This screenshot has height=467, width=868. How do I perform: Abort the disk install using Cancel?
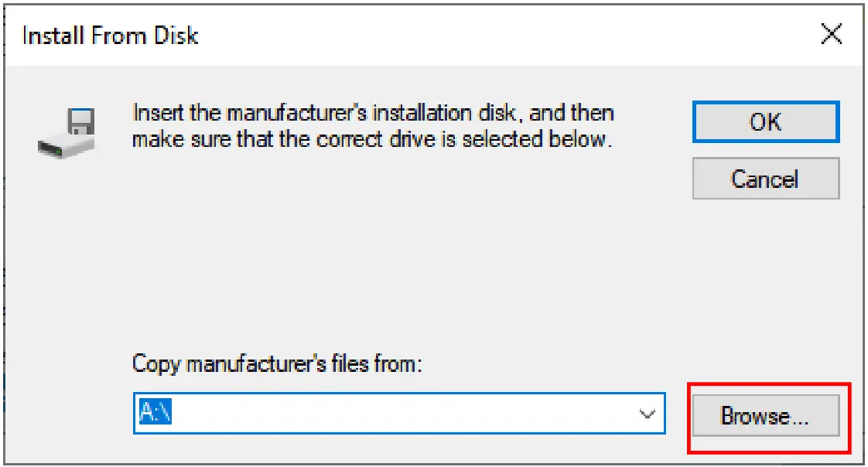[x=765, y=179]
